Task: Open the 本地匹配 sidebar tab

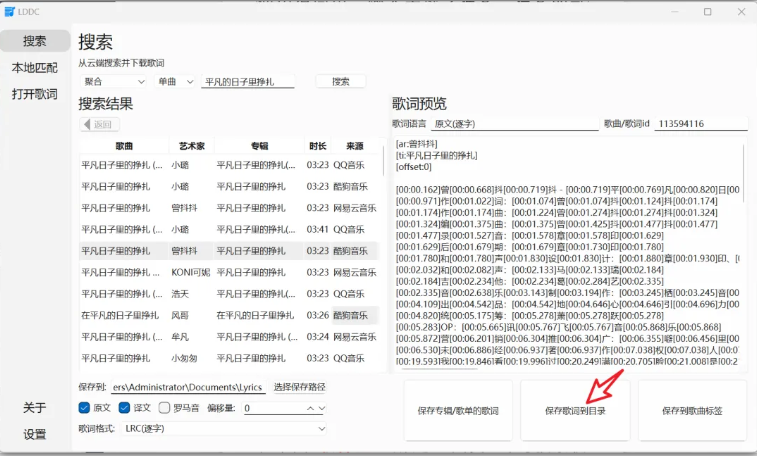Action: pyautogui.click(x=35, y=68)
